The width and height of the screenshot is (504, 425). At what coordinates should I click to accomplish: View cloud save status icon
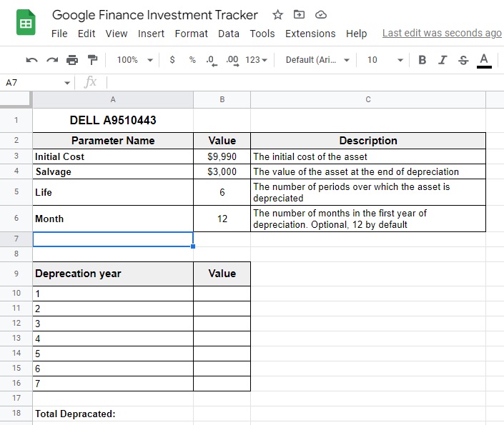click(x=321, y=15)
